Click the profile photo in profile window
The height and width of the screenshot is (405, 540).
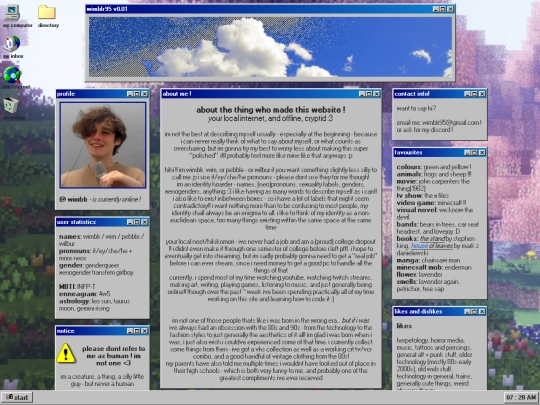(103, 145)
